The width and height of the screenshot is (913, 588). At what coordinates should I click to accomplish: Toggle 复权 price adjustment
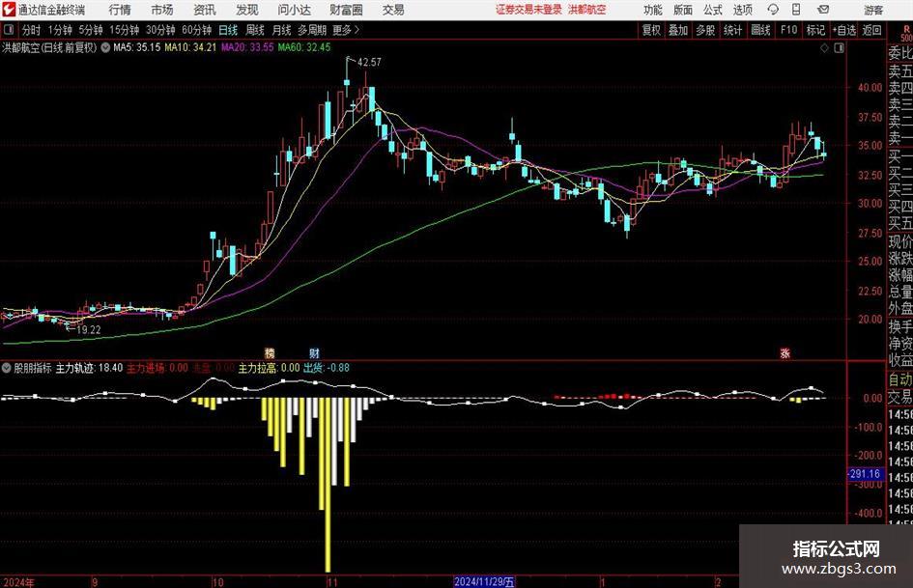pyautogui.click(x=651, y=30)
